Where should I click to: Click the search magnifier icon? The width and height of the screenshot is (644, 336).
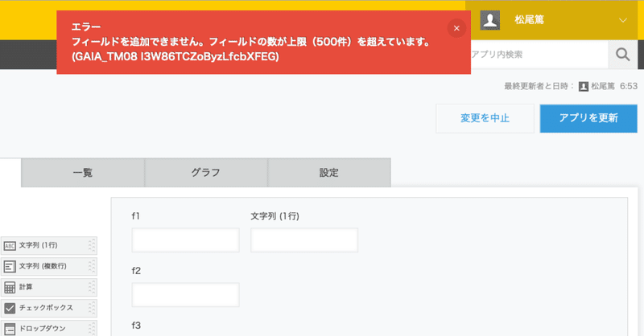point(622,54)
